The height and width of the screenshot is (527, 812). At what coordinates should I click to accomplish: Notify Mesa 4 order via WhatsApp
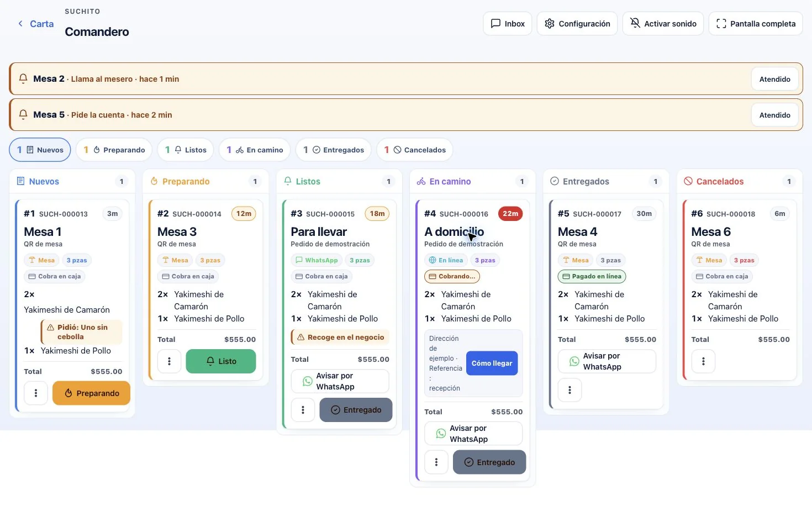pyautogui.click(x=607, y=361)
